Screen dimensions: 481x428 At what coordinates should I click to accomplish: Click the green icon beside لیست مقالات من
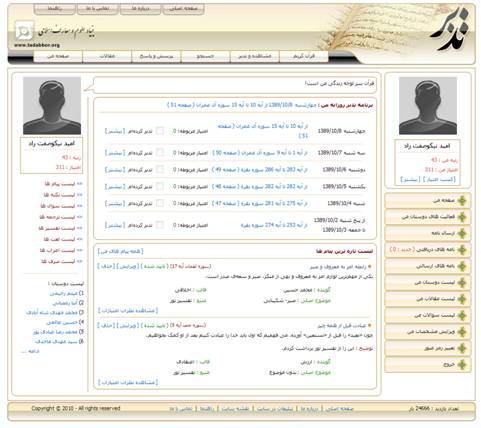[x=462, y=299]
